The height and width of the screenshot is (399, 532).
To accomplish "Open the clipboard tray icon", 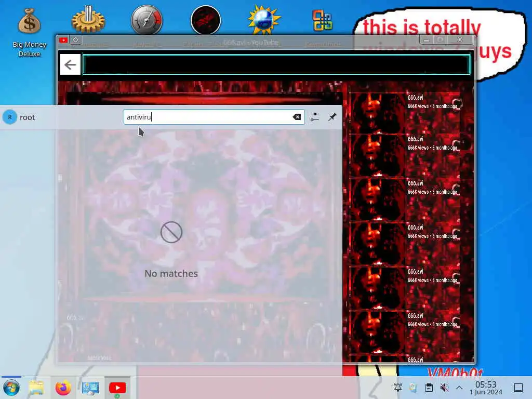I will (x=429, y=388).
